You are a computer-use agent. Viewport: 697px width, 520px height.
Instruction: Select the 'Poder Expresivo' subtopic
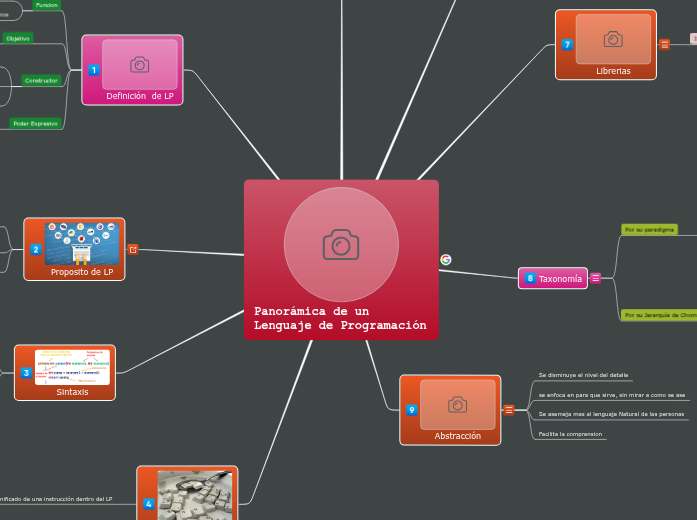[x=34, y=123]
